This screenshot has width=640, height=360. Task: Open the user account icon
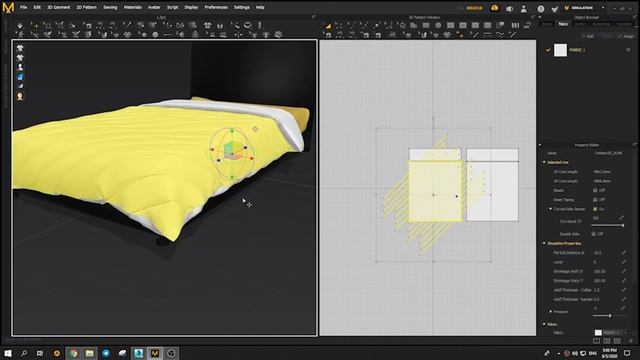[524, 8]
